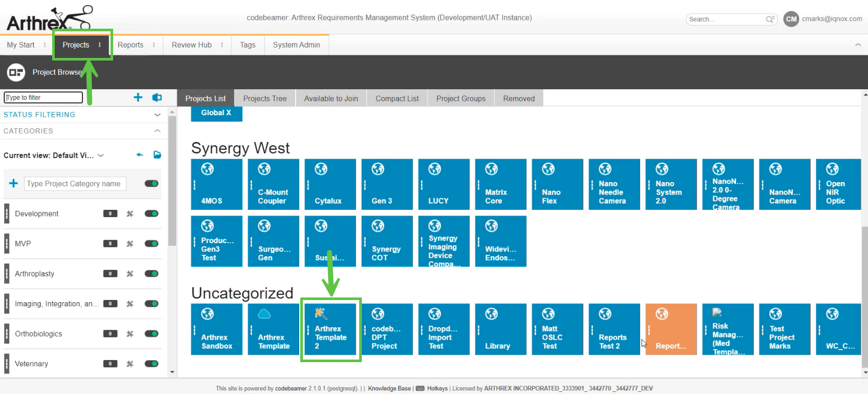868x394 pixels.
Task: Collapse the Categories section
Action: point(157,131)
